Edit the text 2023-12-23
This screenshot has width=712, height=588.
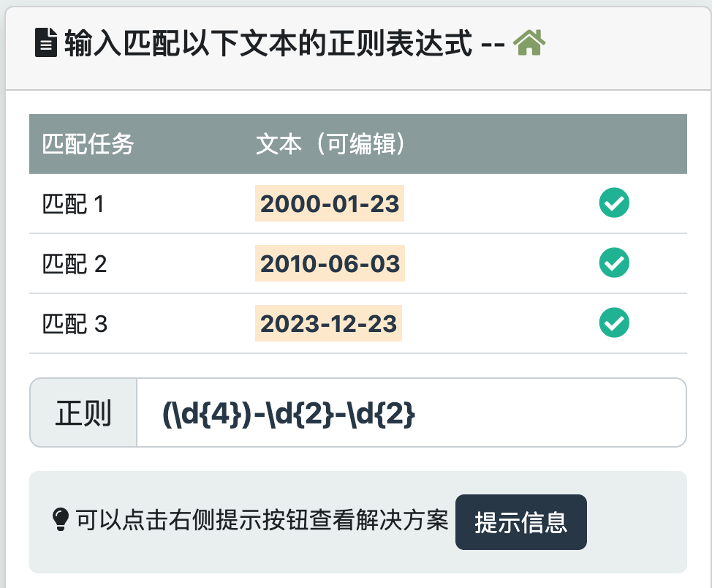coord(329,324)
